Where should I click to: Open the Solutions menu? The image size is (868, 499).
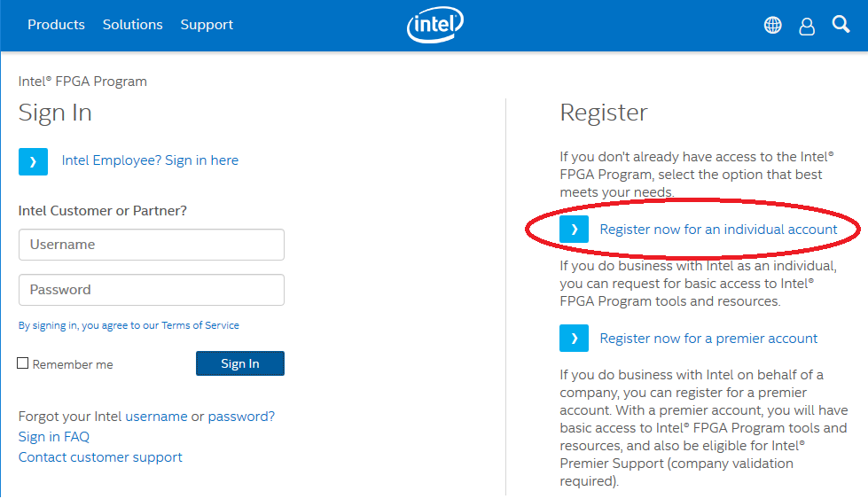132,25
